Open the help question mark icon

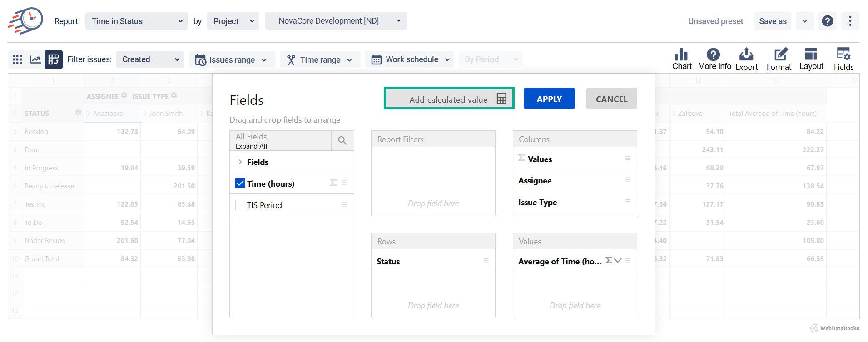tap(827, 21)
